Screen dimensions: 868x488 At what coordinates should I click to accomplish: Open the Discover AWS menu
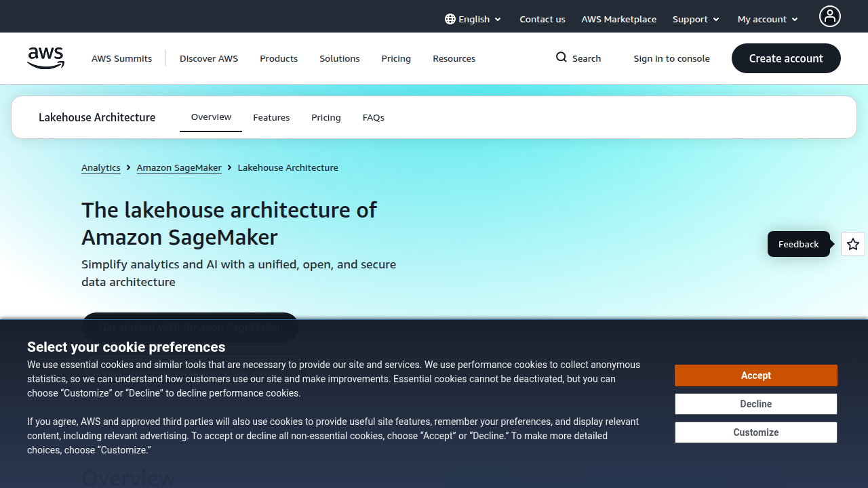tap(209, 58)
